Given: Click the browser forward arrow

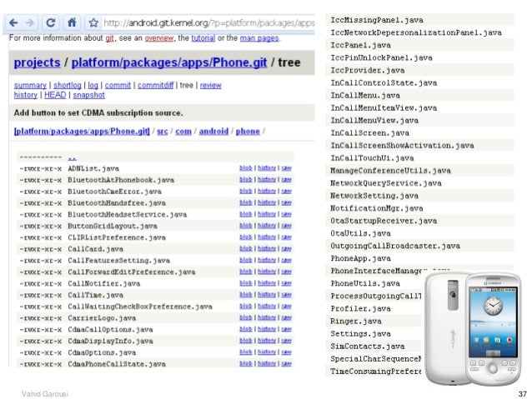Looking at the screenshot, I should coord(30,23).
